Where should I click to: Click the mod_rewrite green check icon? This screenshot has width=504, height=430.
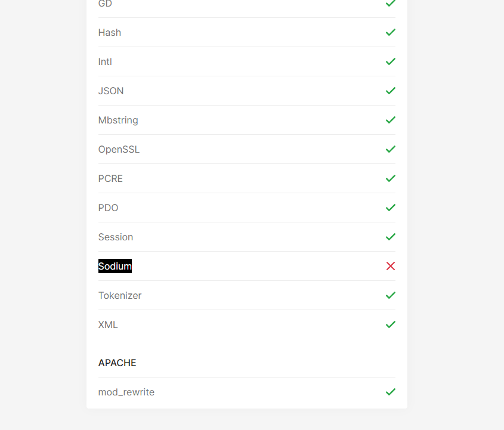pyautogui.click(x=391, y=392)
